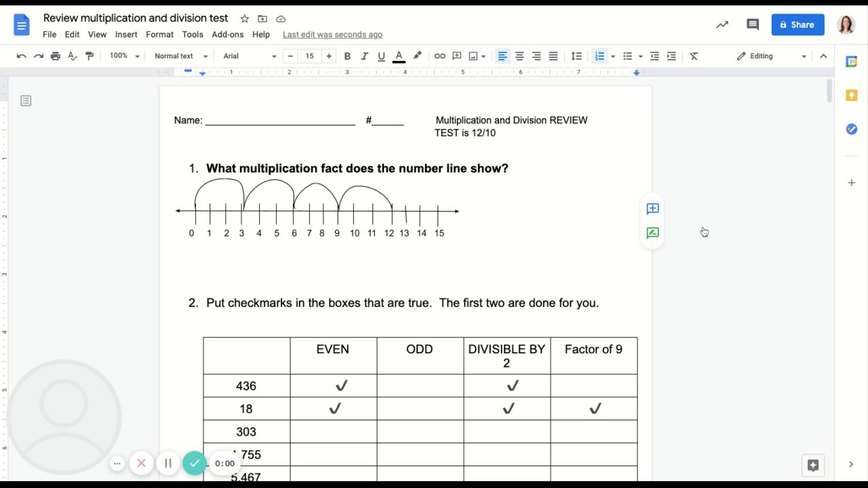Get add-ons with the plus icon
Image resolution: width=868 pixels, height=488 pixels.
pos(852,183)
